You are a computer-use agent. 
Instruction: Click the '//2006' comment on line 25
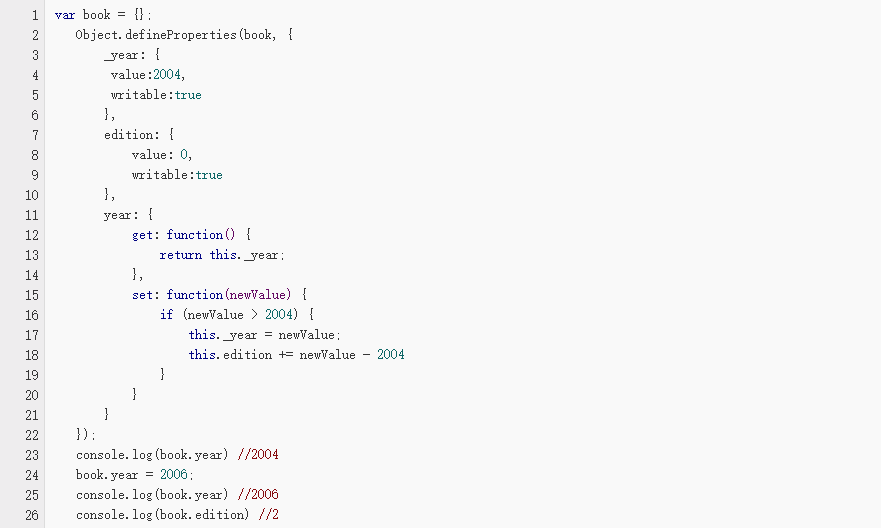[258, 495]
